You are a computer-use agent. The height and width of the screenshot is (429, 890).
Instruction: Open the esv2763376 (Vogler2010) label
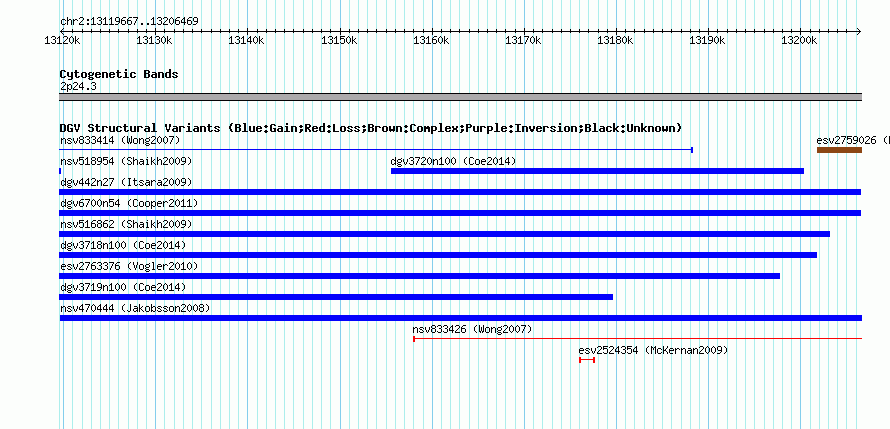[129, 266]
